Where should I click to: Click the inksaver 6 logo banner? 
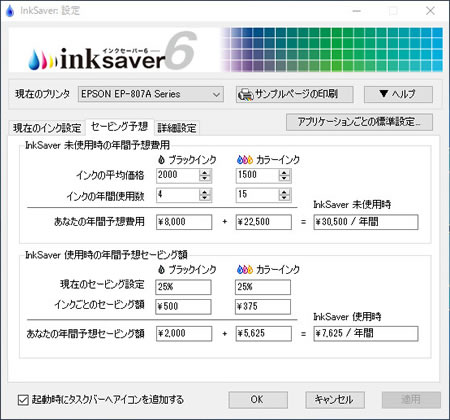(113, 51)
